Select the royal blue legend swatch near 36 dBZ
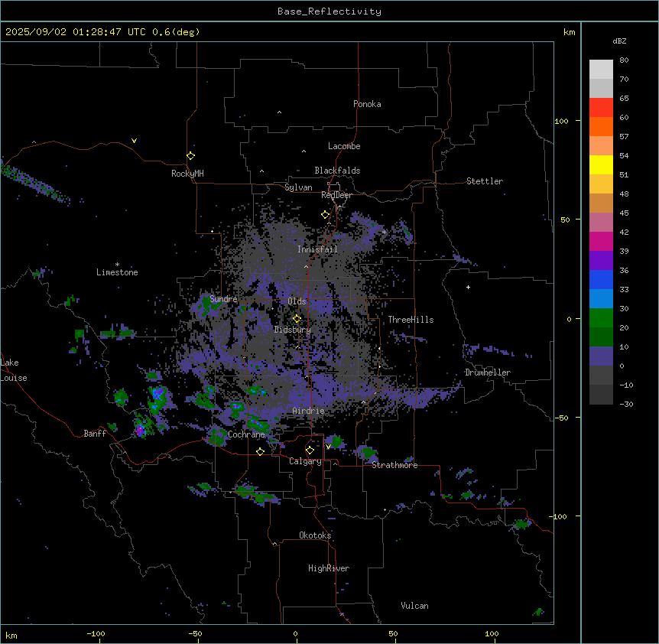This screenshot has height=644, width=659. [601, 279]
